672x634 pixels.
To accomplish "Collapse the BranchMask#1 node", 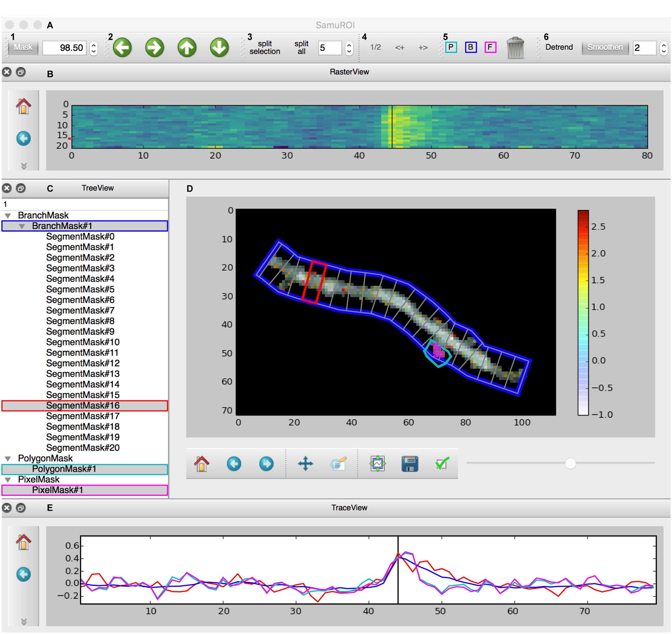I will [x=22, y=226].
